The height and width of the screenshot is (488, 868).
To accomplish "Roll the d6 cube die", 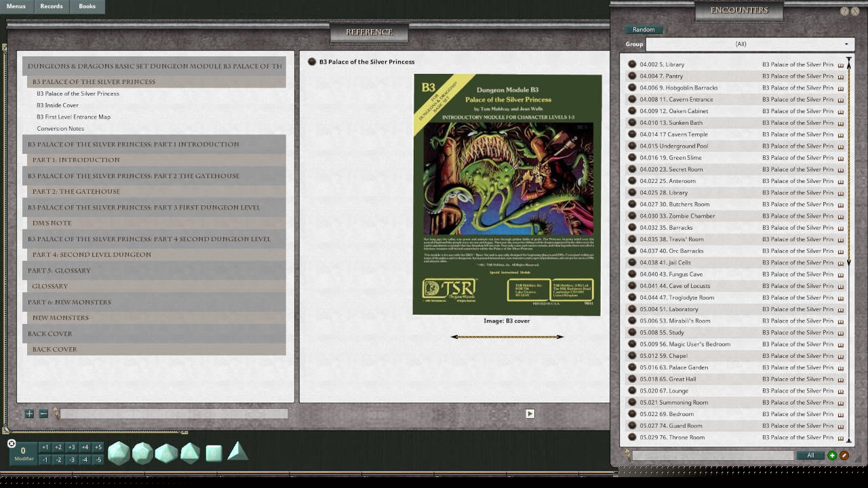I will point(214,453).
